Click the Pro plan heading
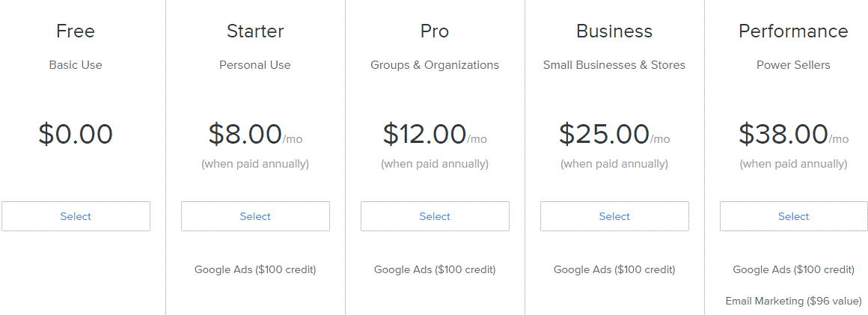This screenshot has height=315, width=868. click(x=435, y=31)
